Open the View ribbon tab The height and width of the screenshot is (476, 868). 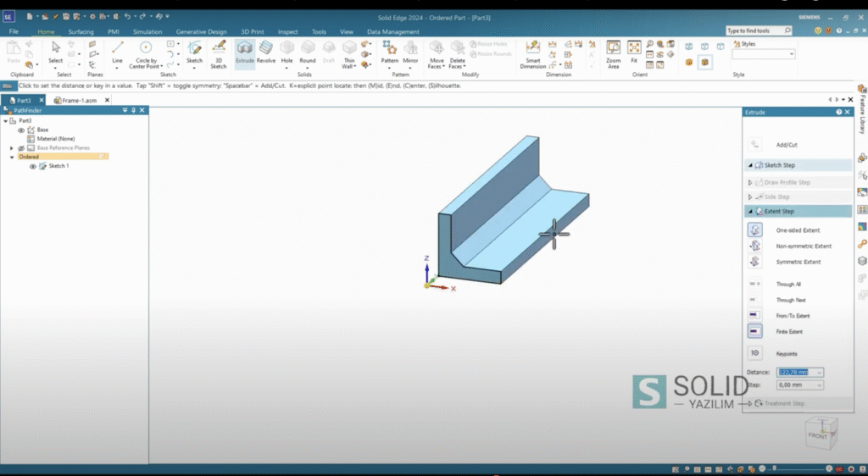click(x=347, y=31)
